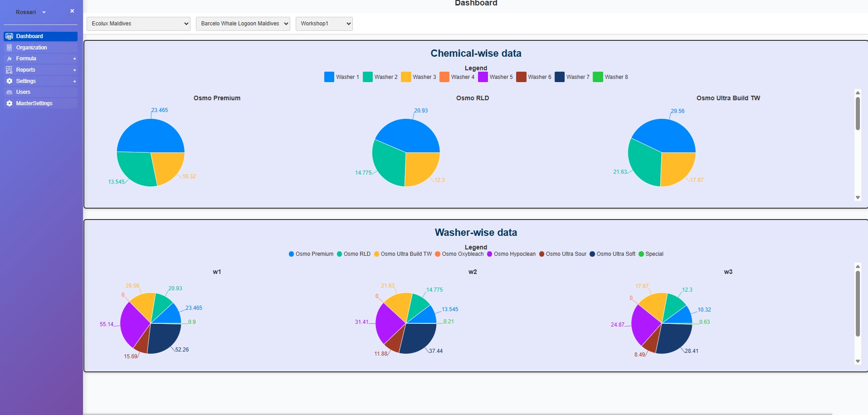Screen dimensions: 868x415
Task: Open the Workshop1 dropdown
Action: coord(324,24)
